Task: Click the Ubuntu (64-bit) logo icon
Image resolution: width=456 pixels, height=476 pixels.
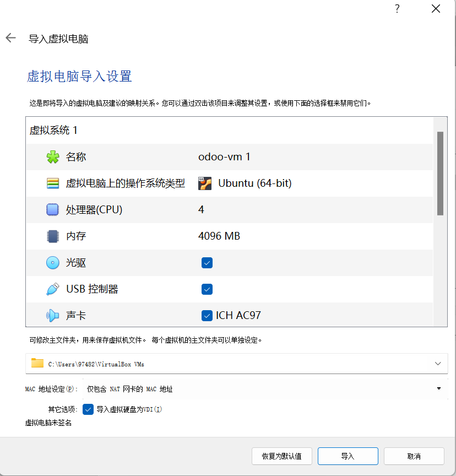Action: [205, 183]
